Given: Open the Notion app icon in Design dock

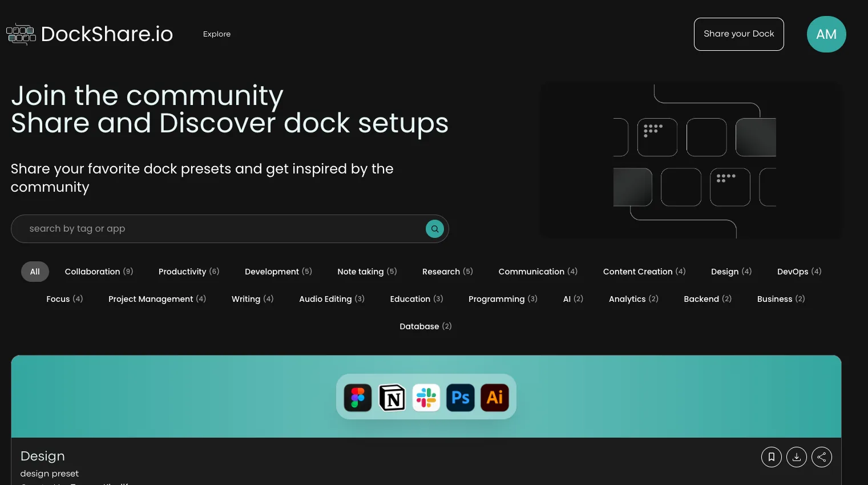Looking at the screenshot, I should click(392, 397).
